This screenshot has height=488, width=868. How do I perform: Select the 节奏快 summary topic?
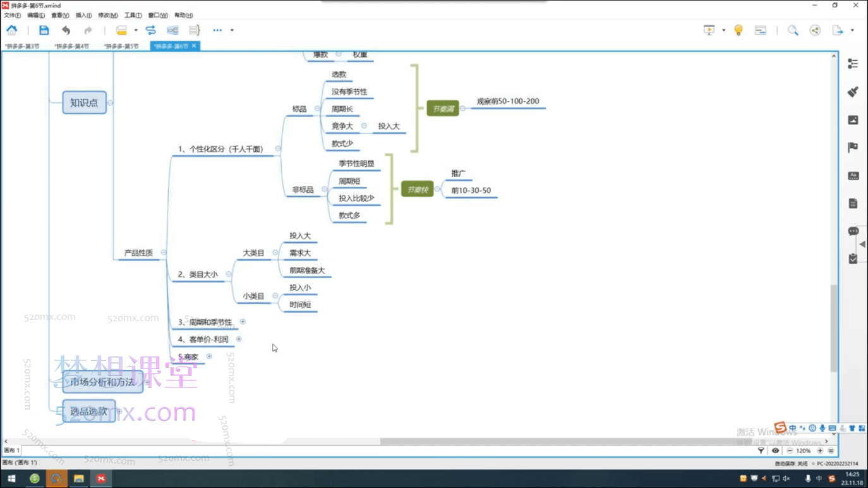click(418, 190)
